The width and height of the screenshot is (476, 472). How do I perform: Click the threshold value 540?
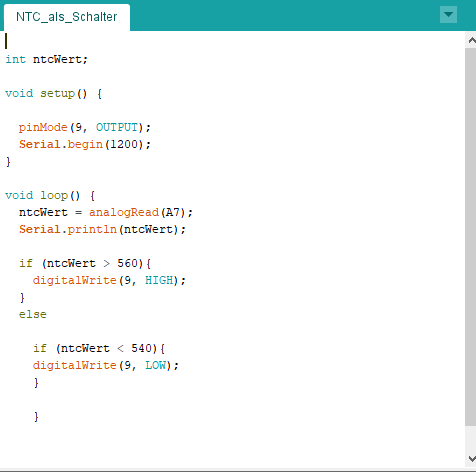(x=141, y=348)
